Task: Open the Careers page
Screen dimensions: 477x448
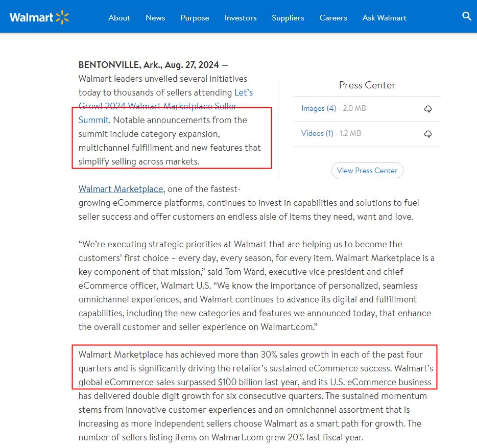Action: [x=333, y=17]
